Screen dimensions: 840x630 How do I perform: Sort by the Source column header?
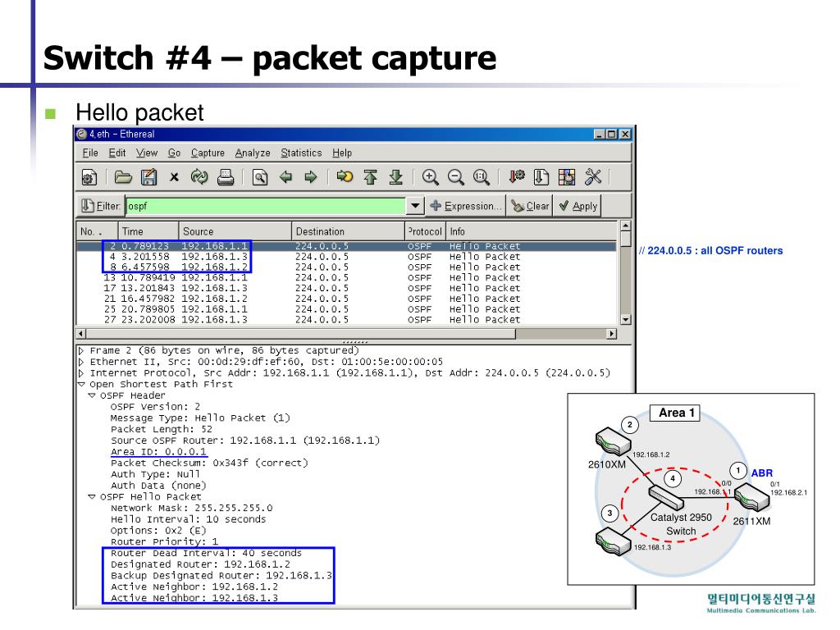click(235, 231)
